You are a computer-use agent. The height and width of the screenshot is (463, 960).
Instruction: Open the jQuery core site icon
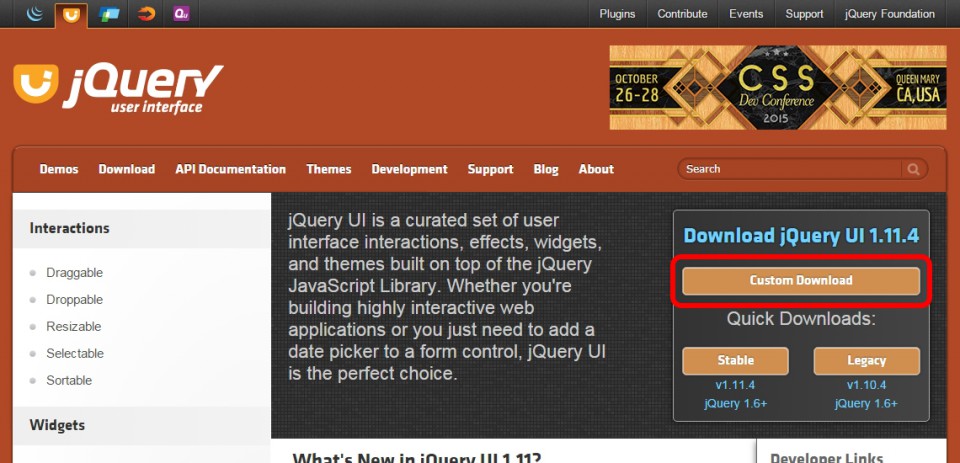coord(35,13)
